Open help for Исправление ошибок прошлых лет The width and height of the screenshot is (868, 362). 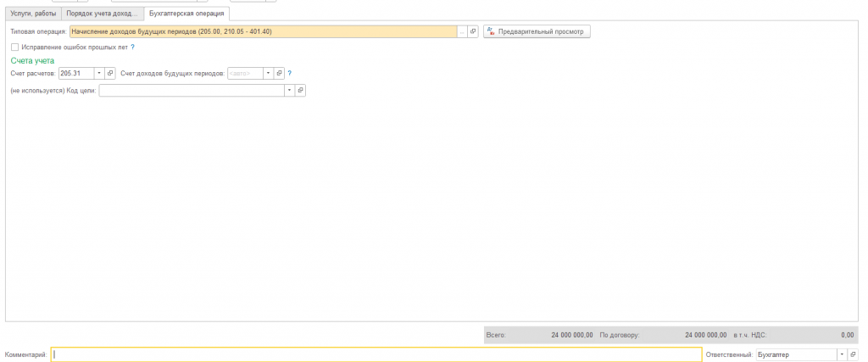point(133,47)
